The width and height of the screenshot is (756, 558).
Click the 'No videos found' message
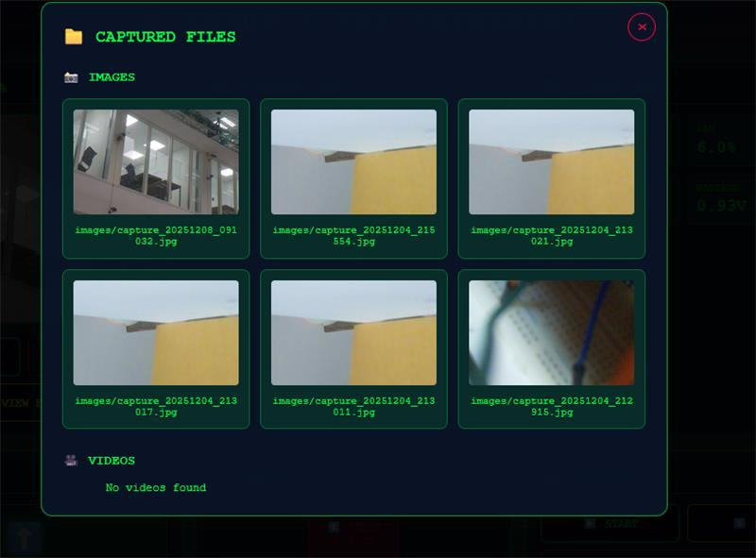[x=155, y=487]
